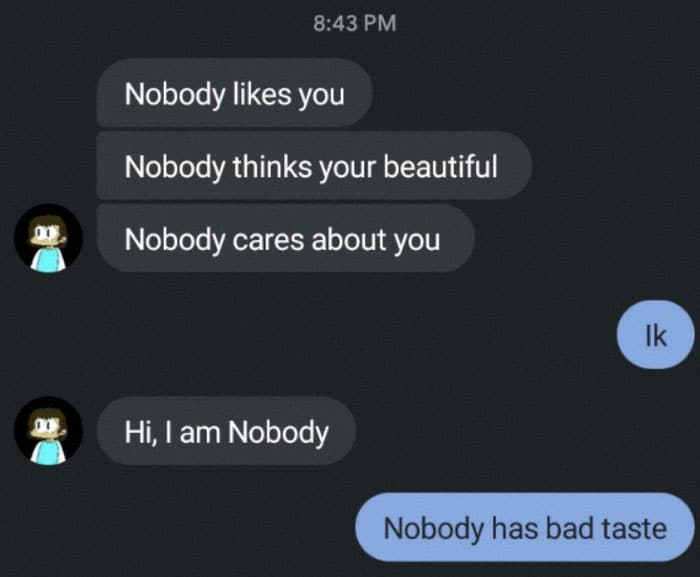Screen dimensions: 700x577
Task: Tap the "Nobody has bad taste" reply
Action: click(525, 527)
